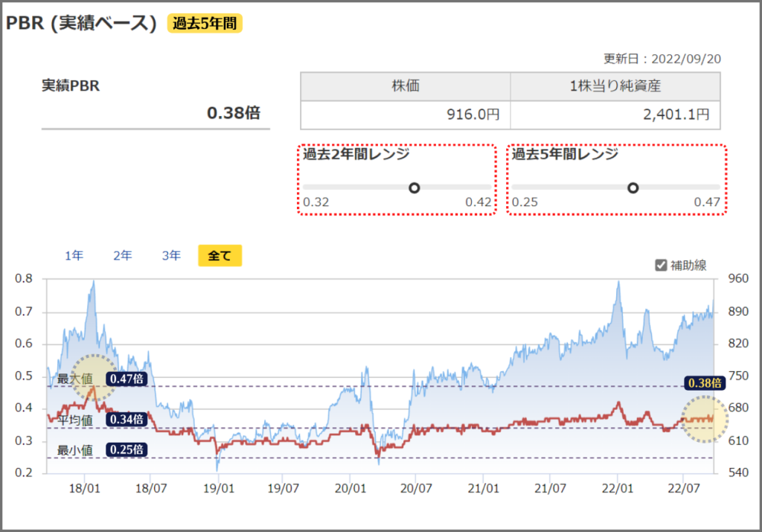
Task: Click the 18/01 x-axis date label
Action: point(85,488)
